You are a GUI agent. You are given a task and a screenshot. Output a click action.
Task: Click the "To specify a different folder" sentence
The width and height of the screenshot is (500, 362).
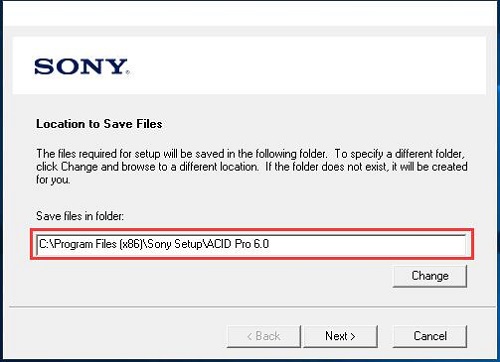[399, 154]
